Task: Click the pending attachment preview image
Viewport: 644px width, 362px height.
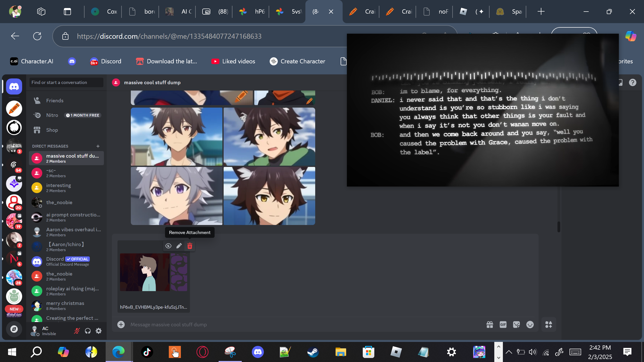Action: coord(153,272)
